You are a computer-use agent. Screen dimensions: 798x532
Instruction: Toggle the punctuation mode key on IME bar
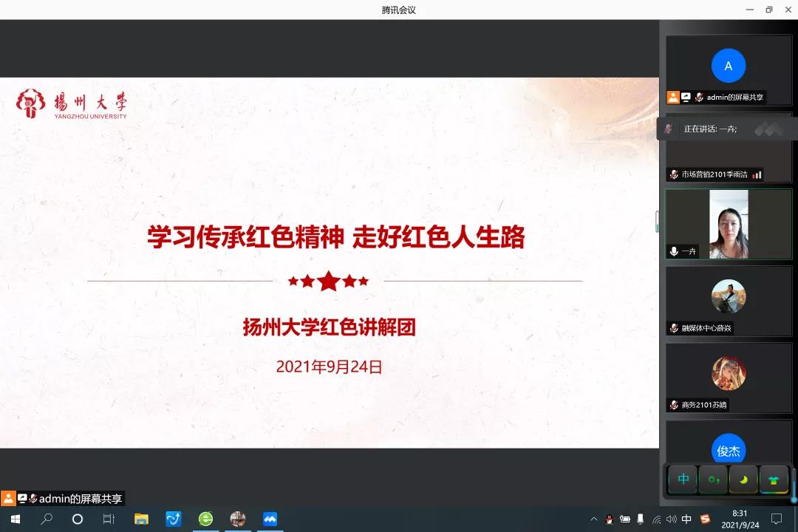pyautogui.click(x=713, y=480)
